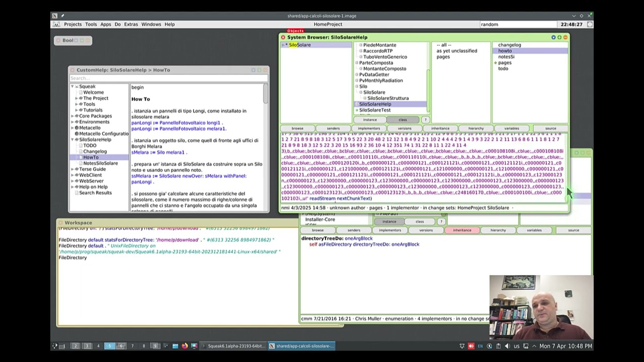Expand the Terse Guide topic
Viewport: 644px width, 362px height.
click(72, 169)
